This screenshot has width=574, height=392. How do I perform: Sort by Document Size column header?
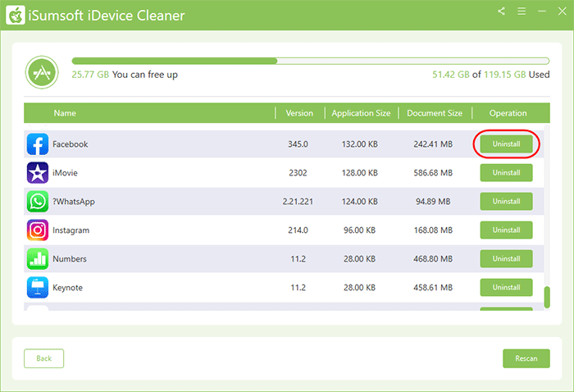pos(435,113)
